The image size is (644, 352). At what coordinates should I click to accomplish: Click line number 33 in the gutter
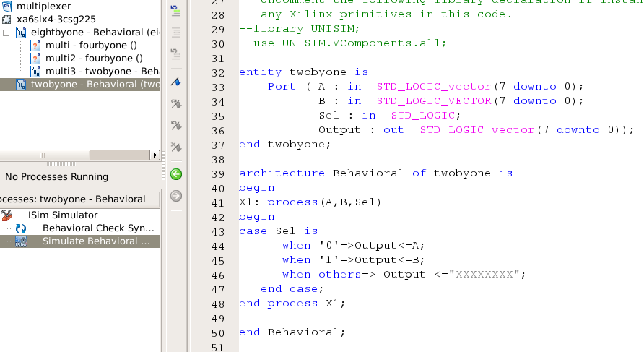coord(218,87)
